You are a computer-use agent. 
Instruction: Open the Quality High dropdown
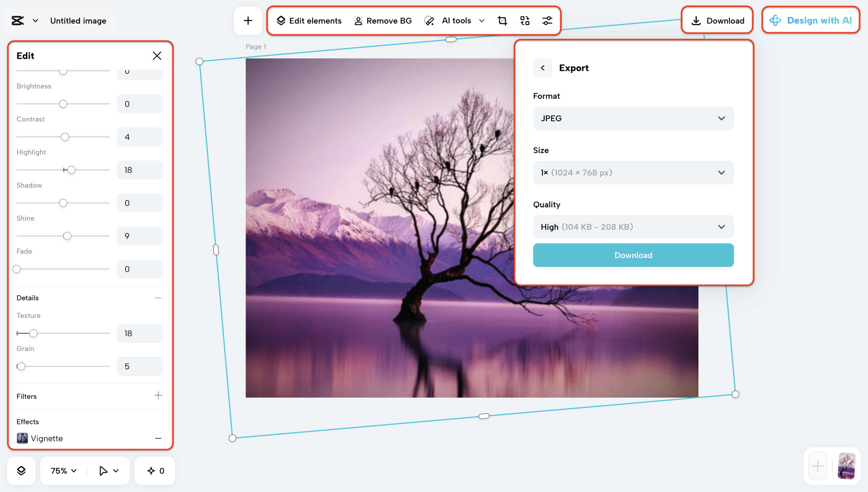[633, 227]
